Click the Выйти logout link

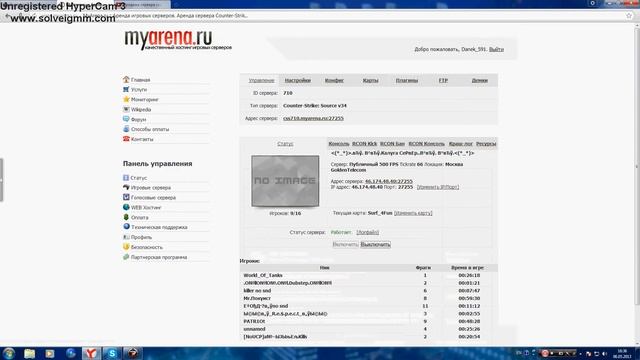coord(496,49)
